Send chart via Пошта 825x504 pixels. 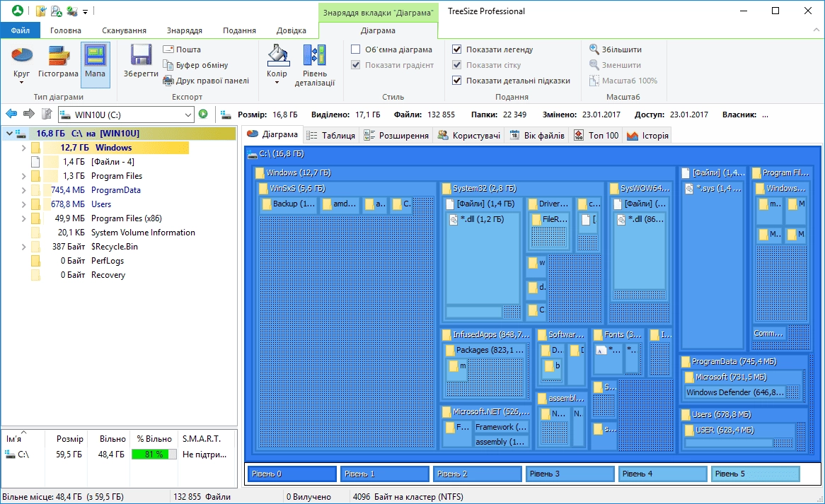coord(182,49)
